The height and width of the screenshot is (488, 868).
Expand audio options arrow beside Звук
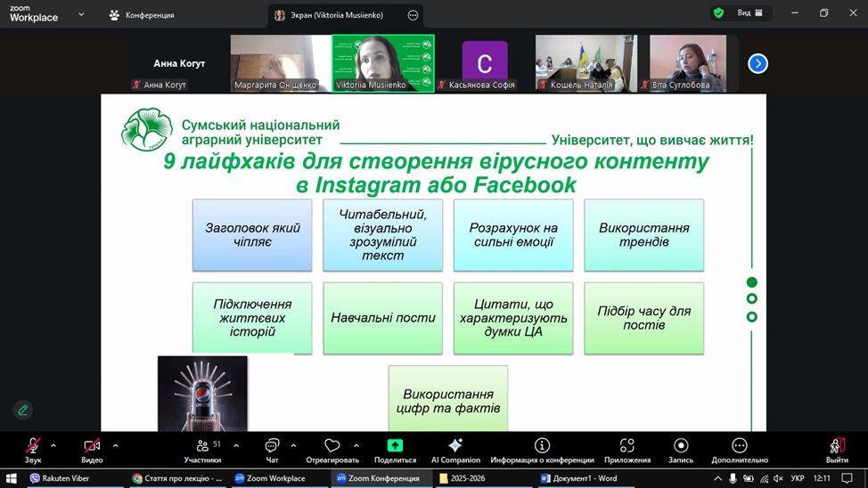53,445
